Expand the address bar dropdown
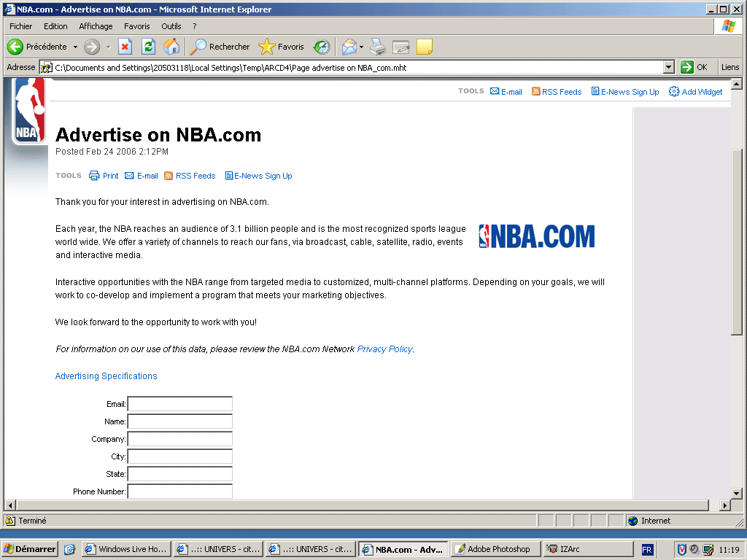Image resolution: width=747 pixels, height=560 pixels. pos(669,67)
